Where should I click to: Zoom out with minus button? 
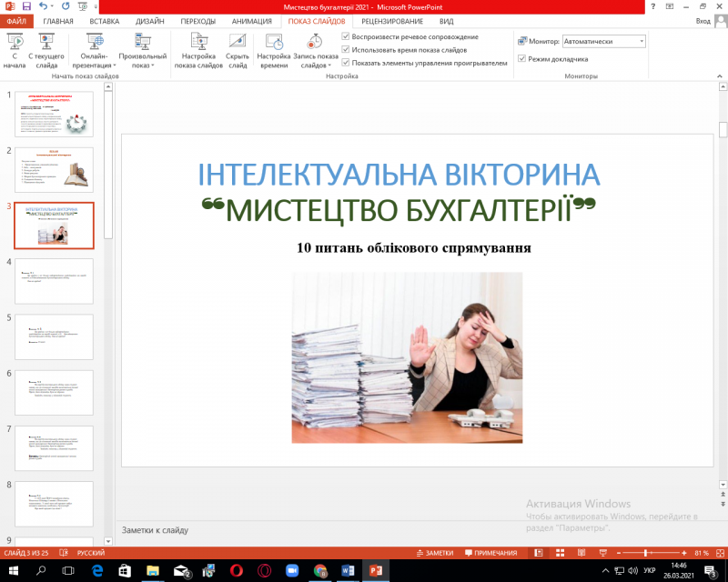tap(619, 553)
